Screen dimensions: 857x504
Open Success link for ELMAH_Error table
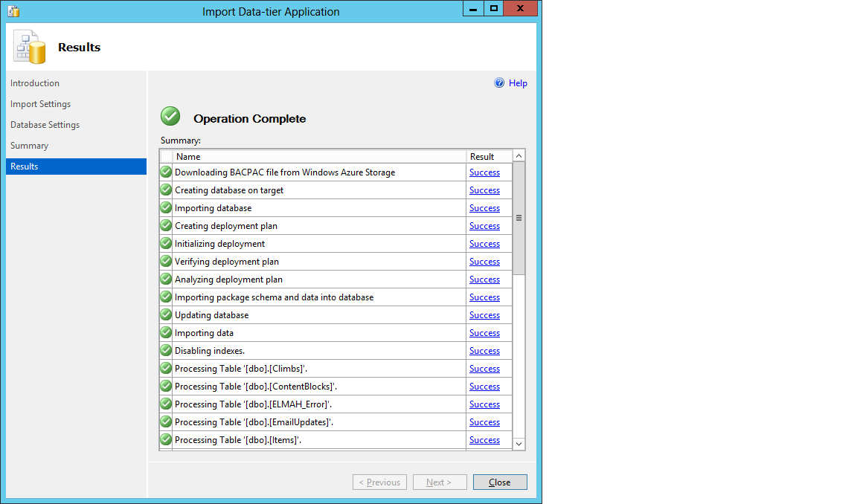(484, 404)
